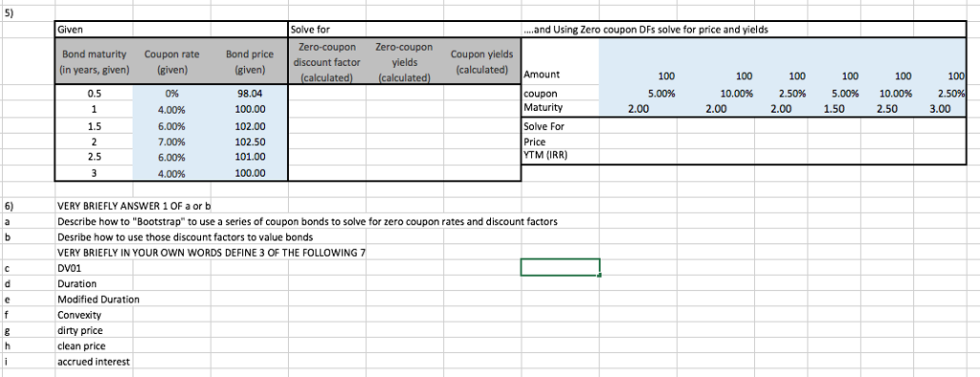Screen dimensions: 980x377
Task: Select the row label 'i' beside accrued interest
Action: click(28, 362)
